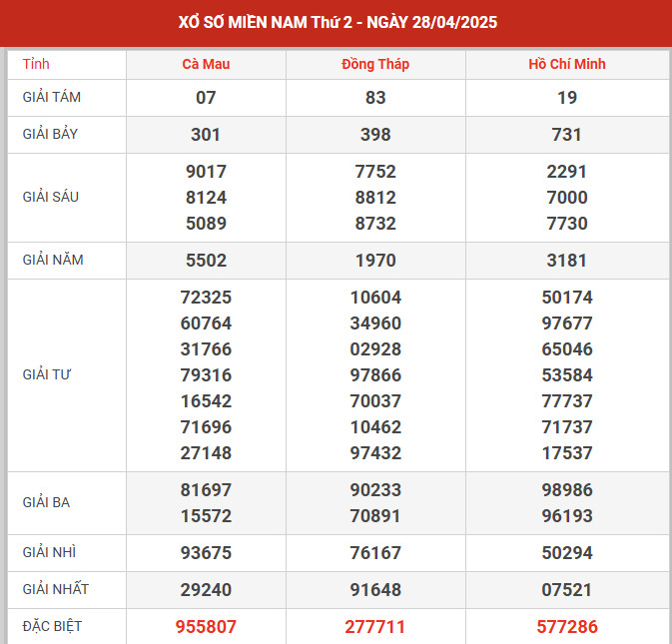Screen dimensions: 672x644
Task: Click second prize number 50294
Action: 567,553
